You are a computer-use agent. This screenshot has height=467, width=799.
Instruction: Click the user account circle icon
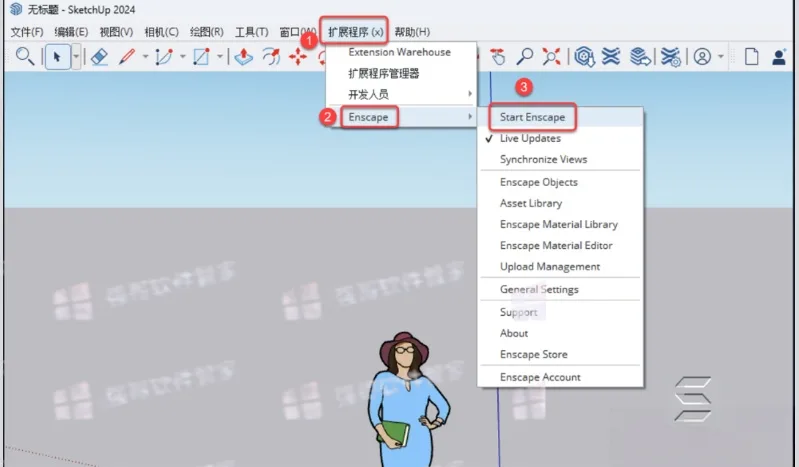(702, 57)
